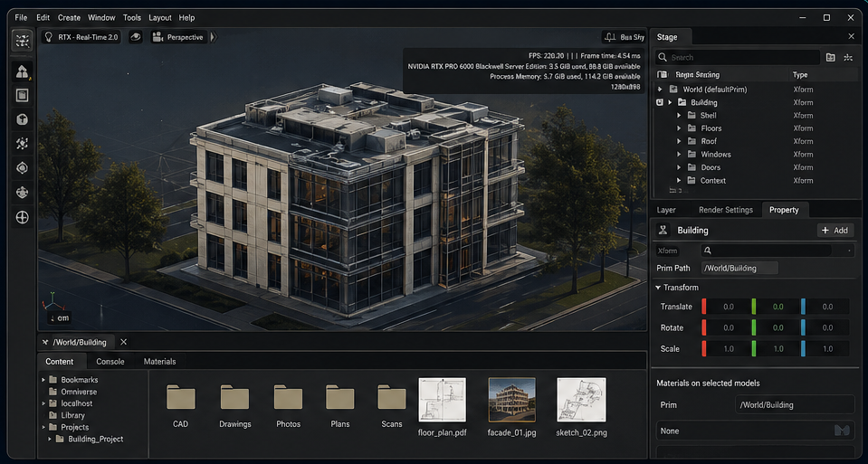This screenshot has width=868, height=464.
Task: Click the Rotate Y green handle
Action: tap(753, 327)
